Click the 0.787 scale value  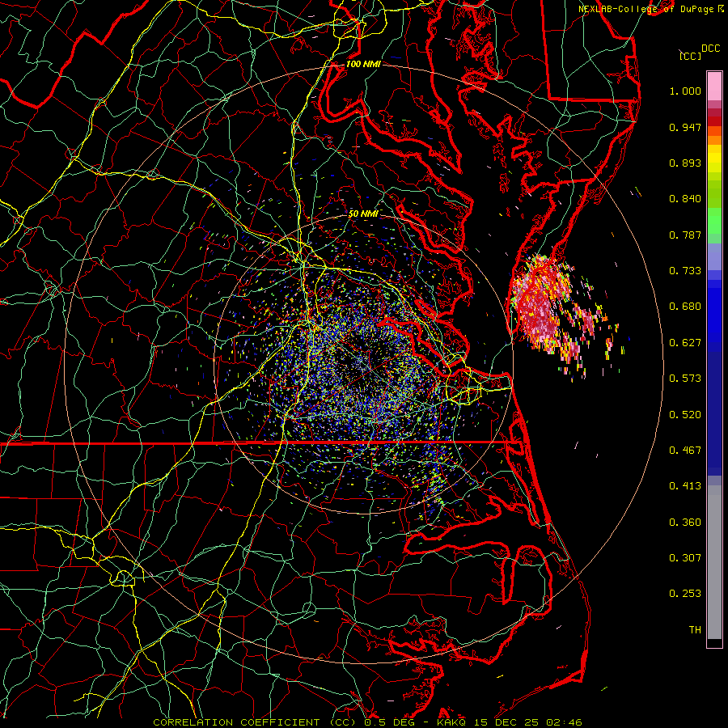coord(685,235)
